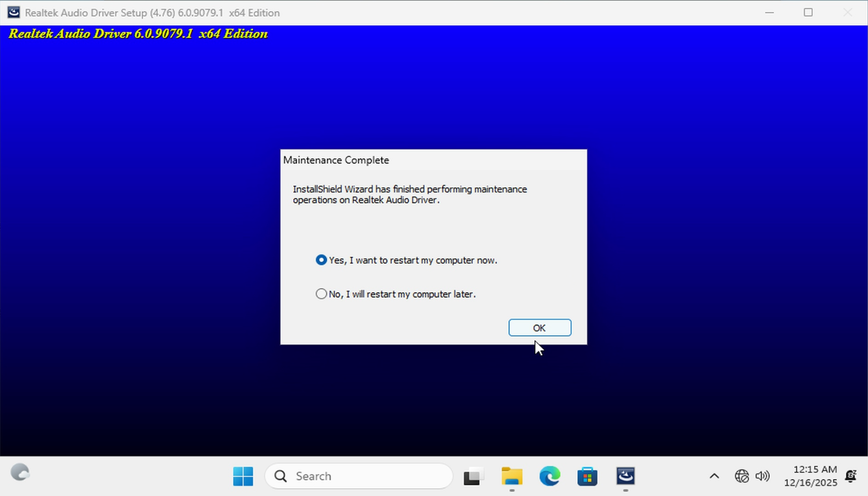Launch File Explorer from the taskbar

[x=511, y=476]
